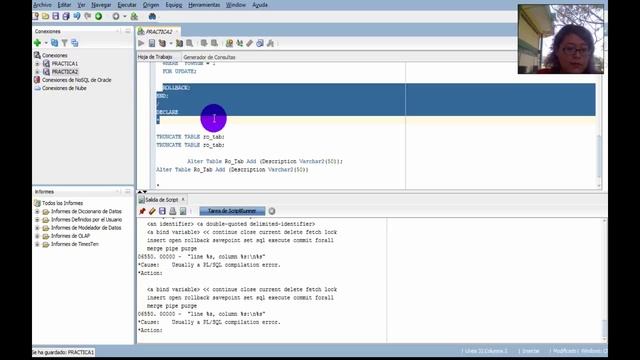Viewport: 640px width, 360px height.
Task: Click the green plus new connection icon
Action: click(37, 43)
